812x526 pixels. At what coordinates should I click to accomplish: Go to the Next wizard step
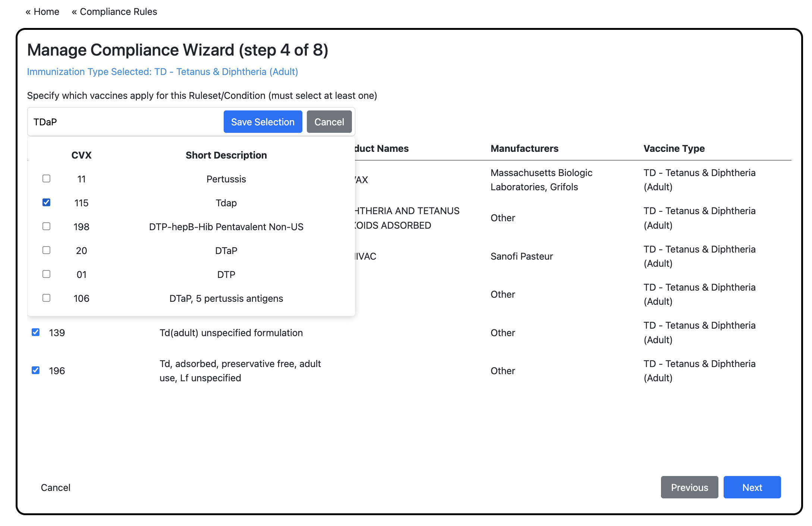click(x=752, y=487)
